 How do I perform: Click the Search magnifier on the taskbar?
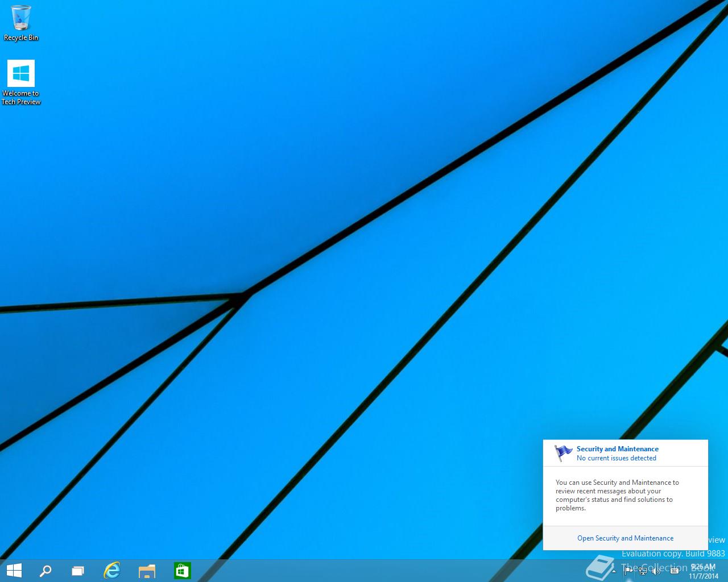pos(45,571)
